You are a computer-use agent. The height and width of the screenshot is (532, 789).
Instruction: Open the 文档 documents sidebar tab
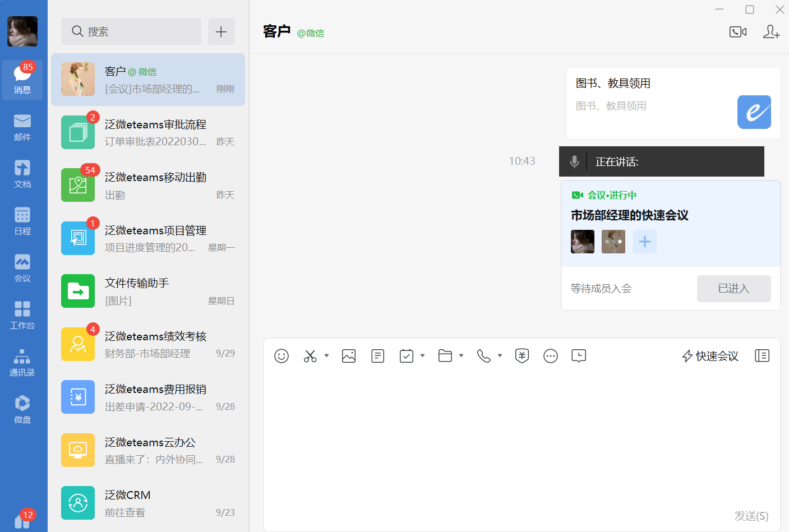(22, 174)
